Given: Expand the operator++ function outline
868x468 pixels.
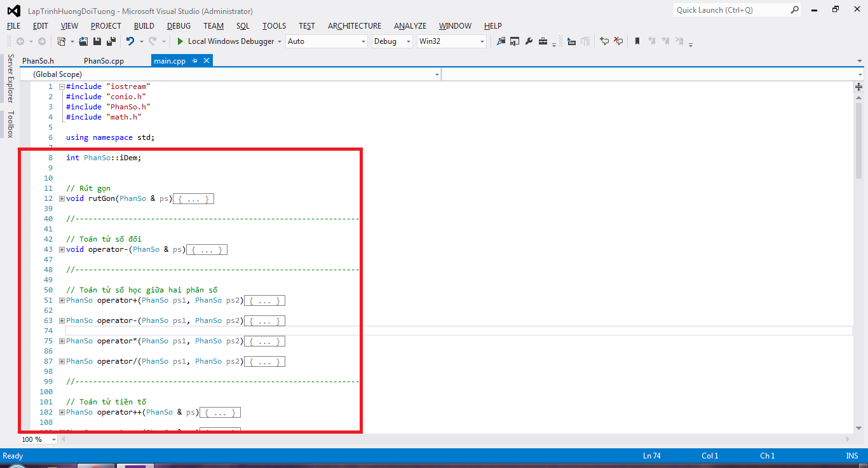Looking at the screenshot, I should pos(62,412).
